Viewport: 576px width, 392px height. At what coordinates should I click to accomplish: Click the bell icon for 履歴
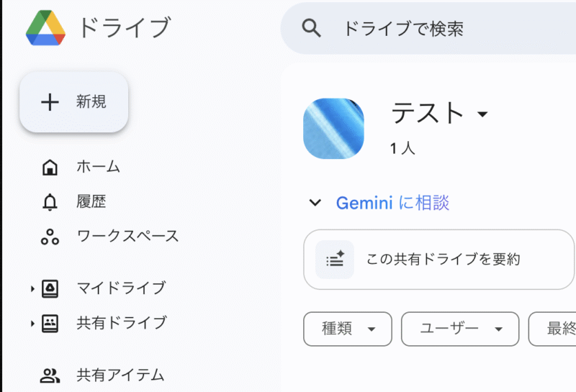pos(50,202)
